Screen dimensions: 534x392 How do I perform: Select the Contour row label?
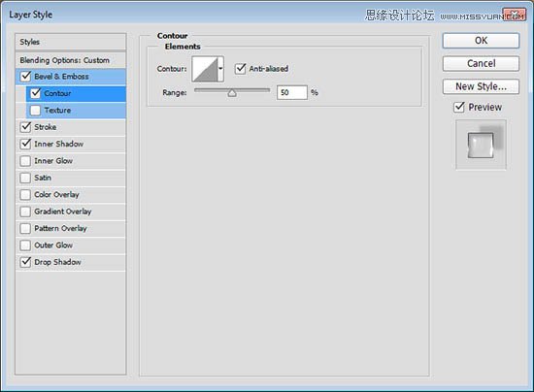pos(57,93)
